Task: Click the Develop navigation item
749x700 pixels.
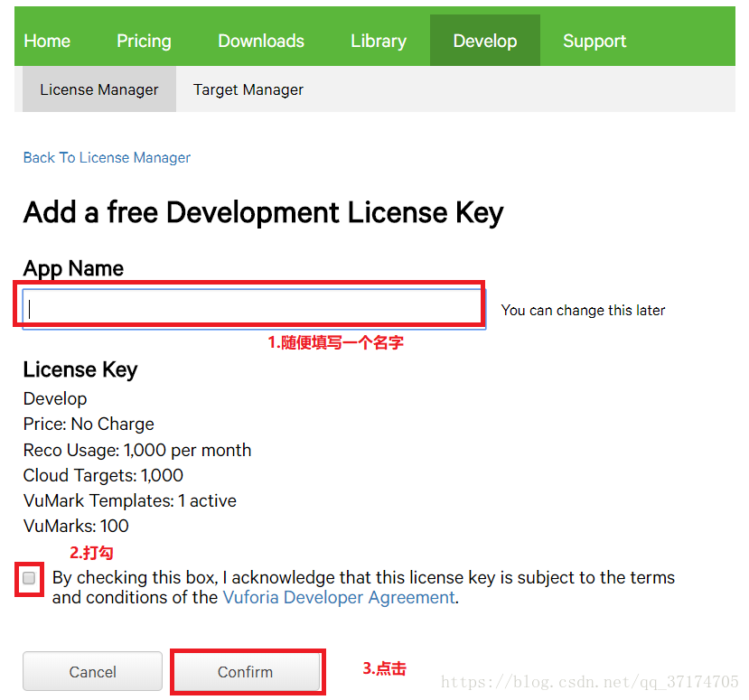Action: click(485, 41)
